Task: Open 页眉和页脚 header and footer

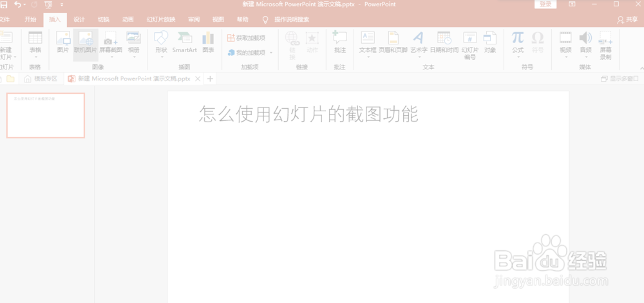Action: click(393, 42)
